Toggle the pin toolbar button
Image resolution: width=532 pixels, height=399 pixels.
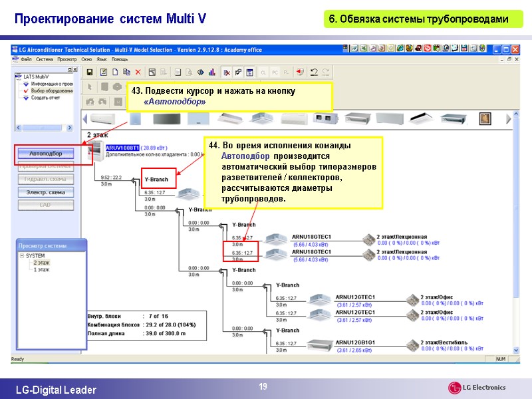(x=238, y=72)
